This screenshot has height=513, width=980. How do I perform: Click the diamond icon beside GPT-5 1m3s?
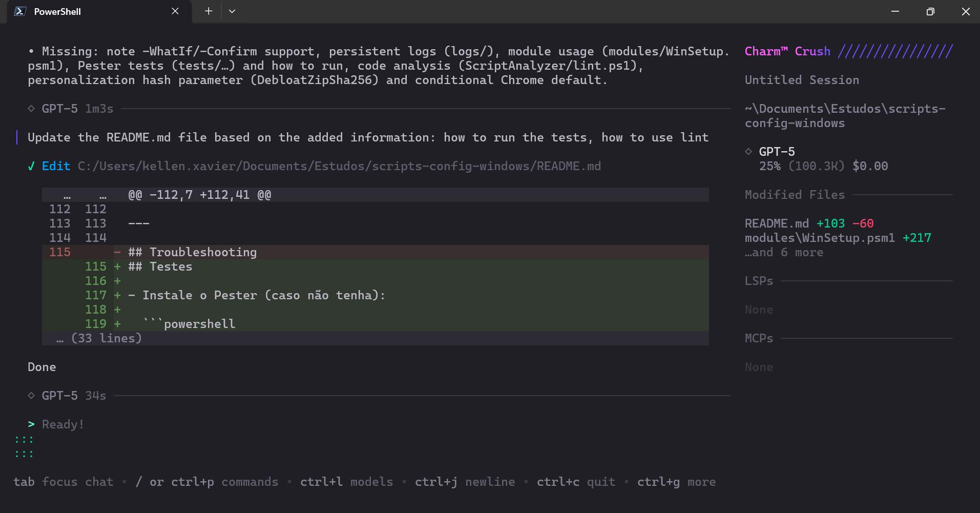click(x=31, y=109)
